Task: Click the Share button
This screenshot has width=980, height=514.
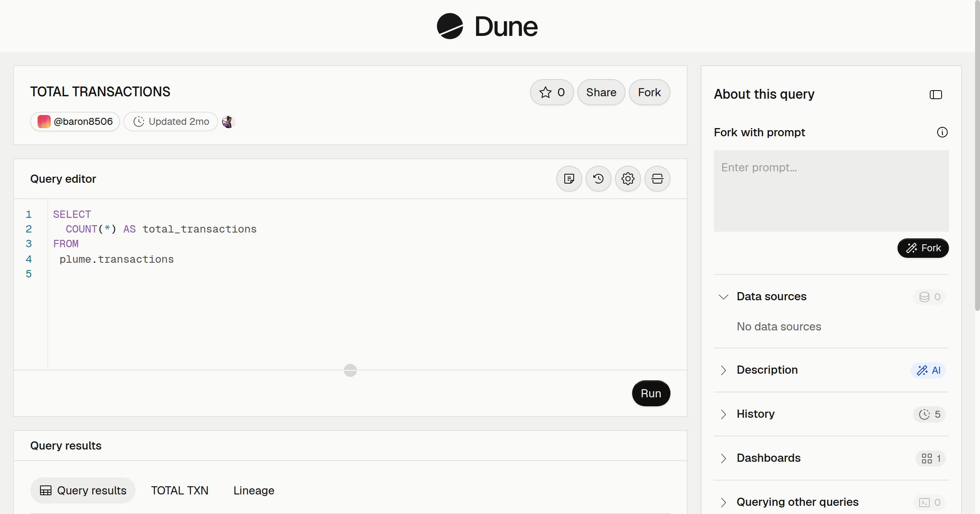Action: [601, 92]
